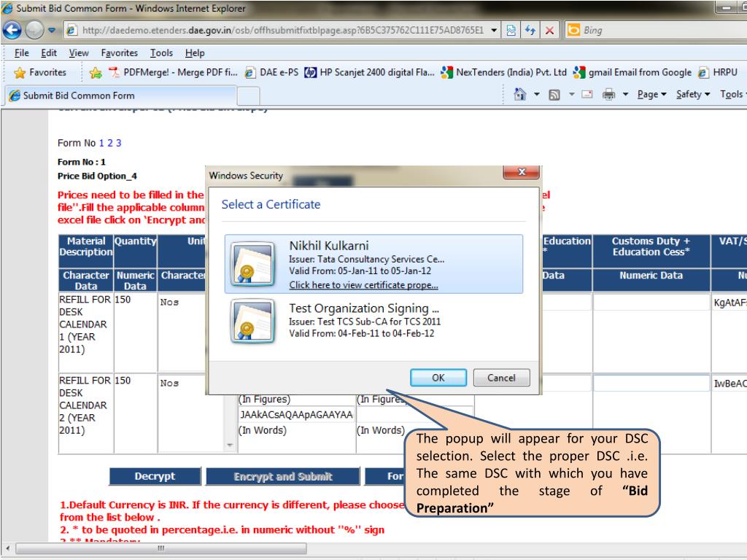
Task: Expand the Print dropdown arrow
Action: [x=625, y=94]
